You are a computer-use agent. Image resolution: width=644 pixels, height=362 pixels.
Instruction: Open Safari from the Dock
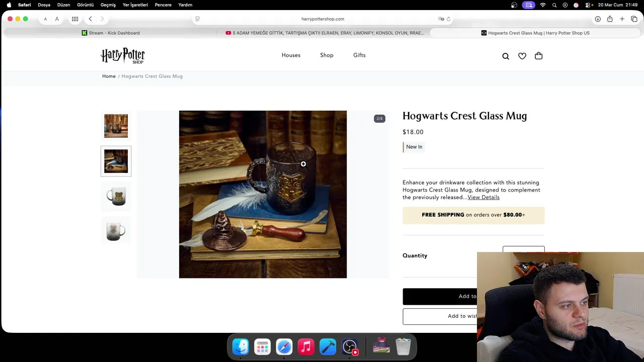pyautogui.click(x=284, y=346)
